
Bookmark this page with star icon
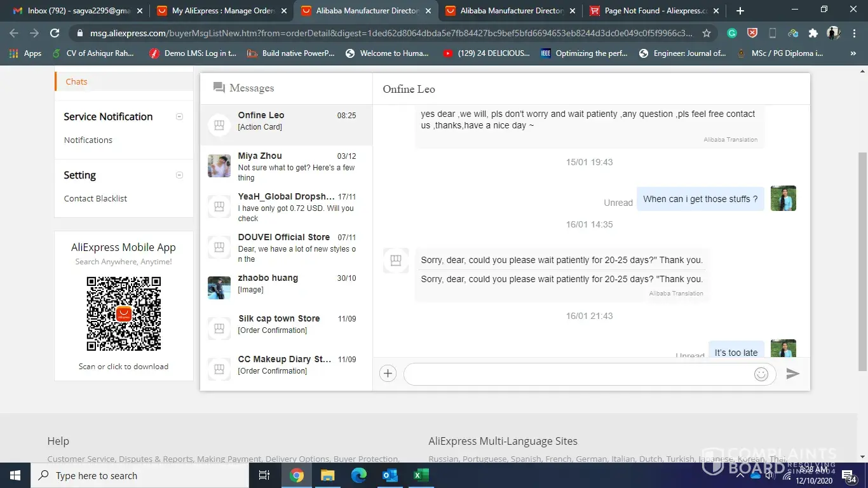click(707, 33)
